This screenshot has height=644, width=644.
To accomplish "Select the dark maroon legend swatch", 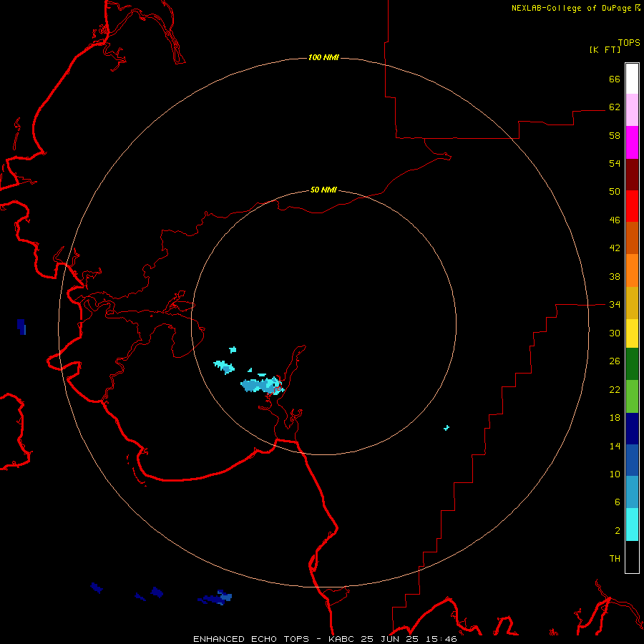I will pyautogui.click(x=632, y=175).
